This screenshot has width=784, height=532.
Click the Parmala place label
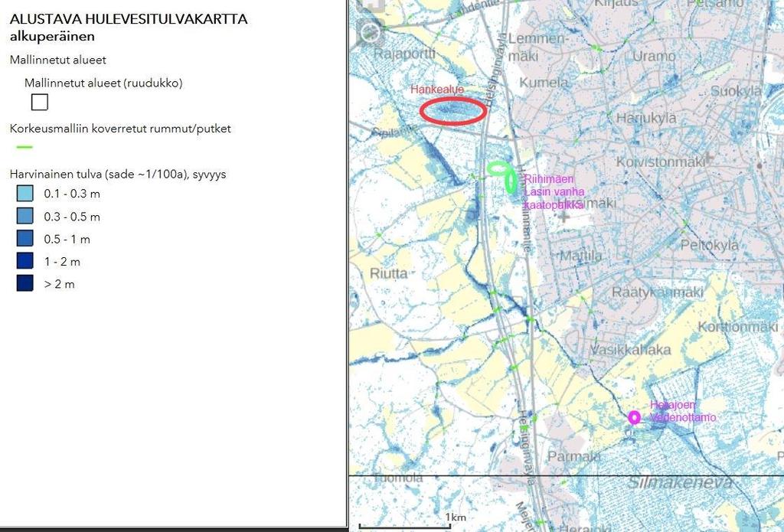tap(574, 456)
